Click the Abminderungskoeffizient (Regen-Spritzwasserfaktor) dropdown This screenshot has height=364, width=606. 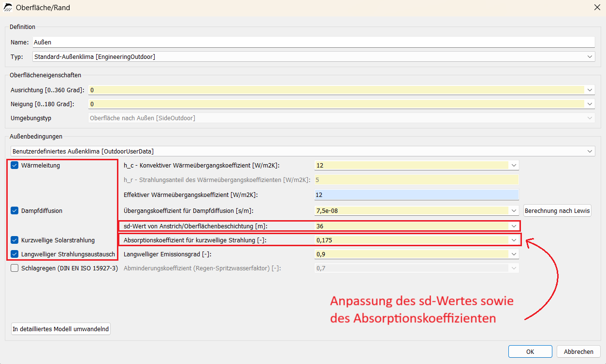[x=417, y=268]
